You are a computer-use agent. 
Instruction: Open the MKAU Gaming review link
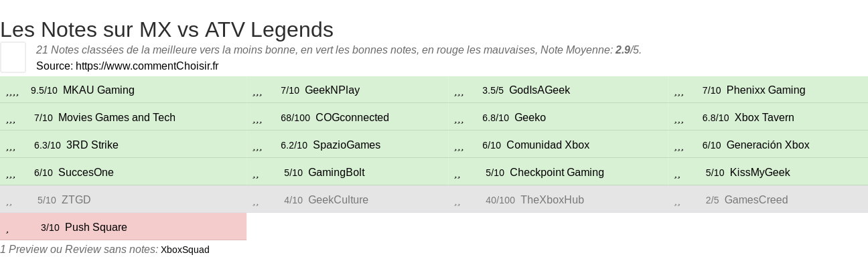(98, 90)
